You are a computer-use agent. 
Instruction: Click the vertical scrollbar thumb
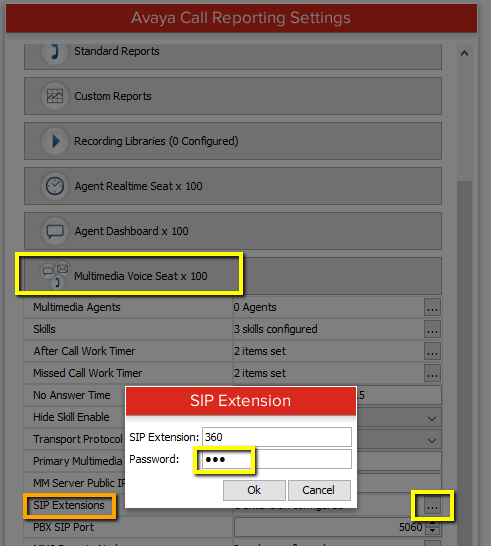point(464,362)
